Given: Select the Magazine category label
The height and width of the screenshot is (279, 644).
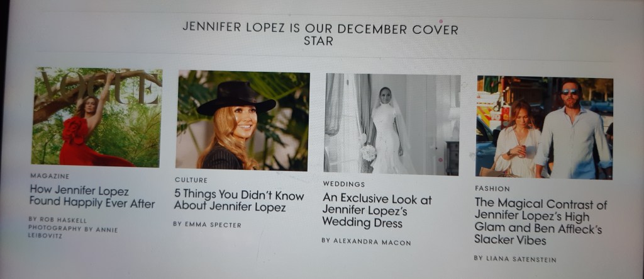Looking at the screenshot, I should pyautogui.click(x=50, y=176).
